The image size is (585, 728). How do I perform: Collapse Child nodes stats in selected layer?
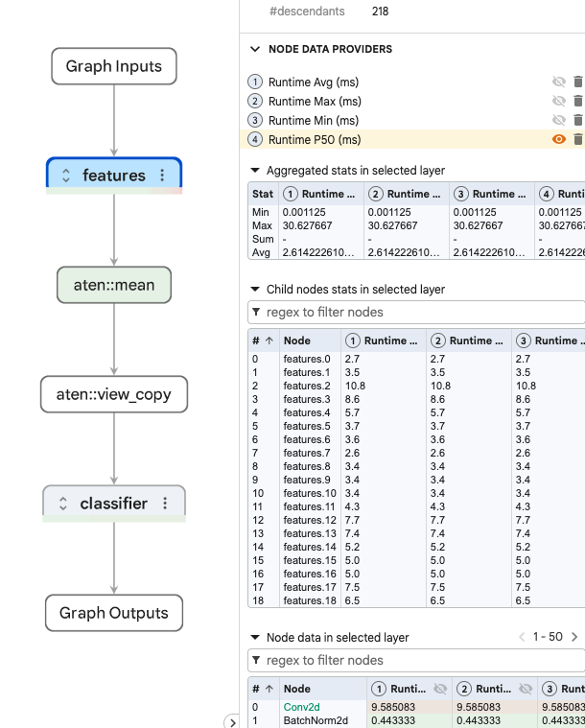pos(255,290)
